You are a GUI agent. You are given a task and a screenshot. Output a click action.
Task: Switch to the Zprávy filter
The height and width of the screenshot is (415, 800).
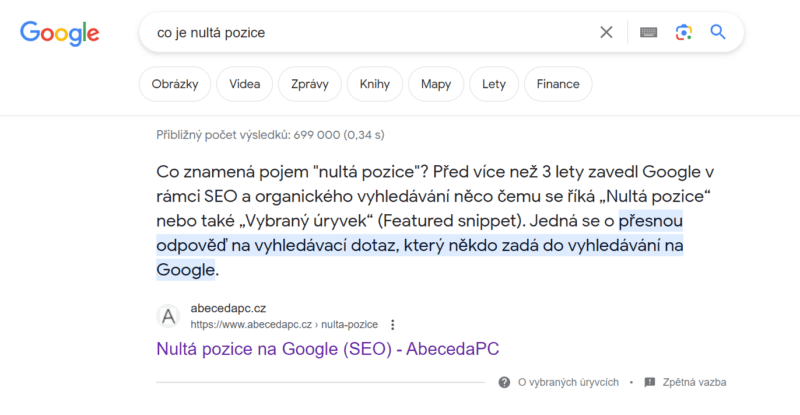(310, 84)
